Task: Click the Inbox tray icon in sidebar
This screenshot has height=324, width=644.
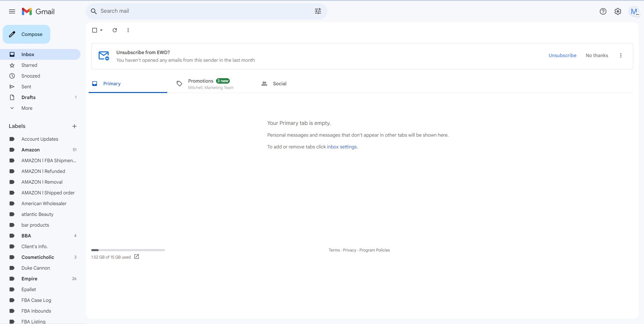Action: point(12,54)
